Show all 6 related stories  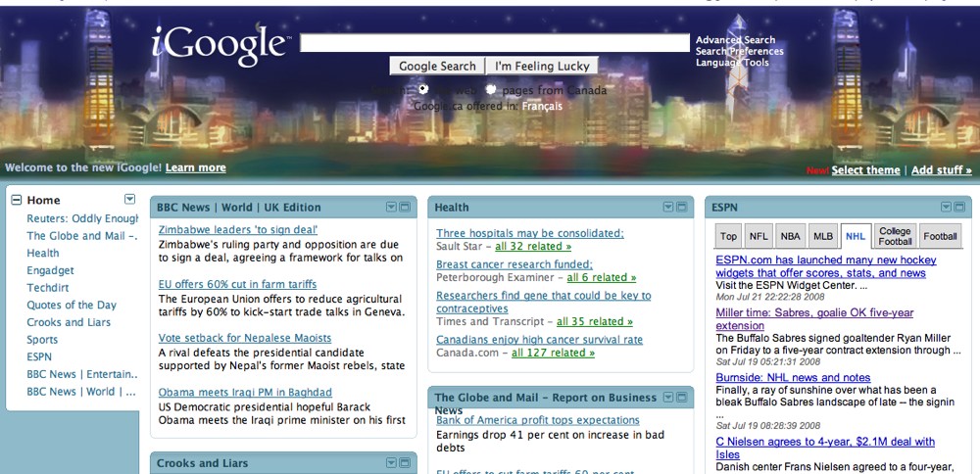[x=602, y=277]
